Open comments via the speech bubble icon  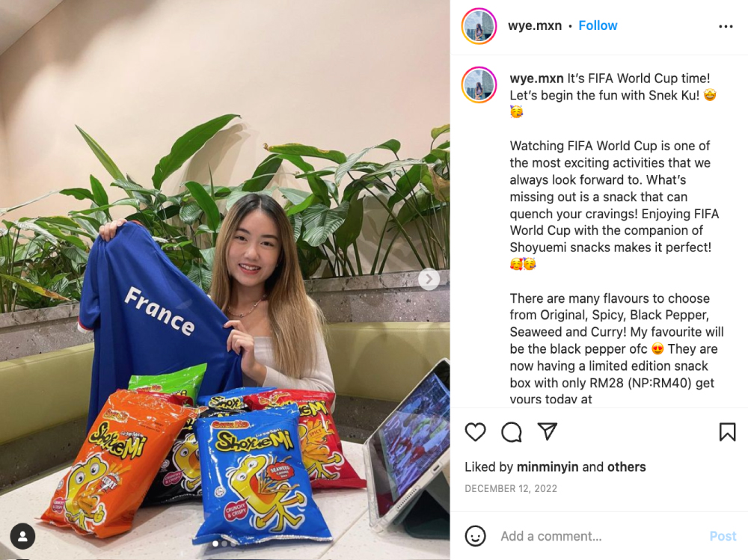(512, 431)
